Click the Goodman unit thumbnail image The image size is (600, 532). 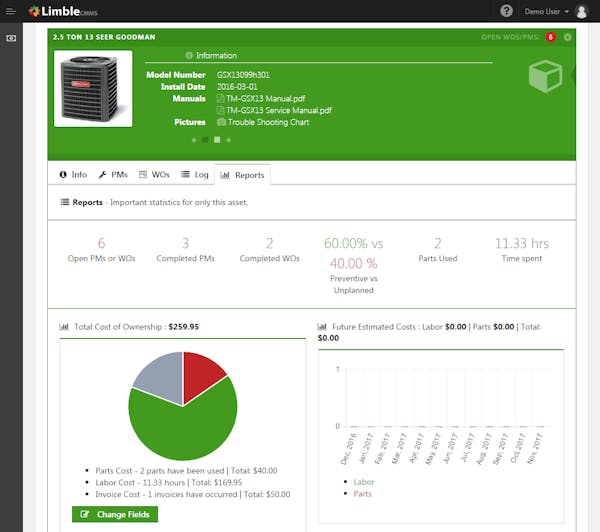click(x=93, y=88)
